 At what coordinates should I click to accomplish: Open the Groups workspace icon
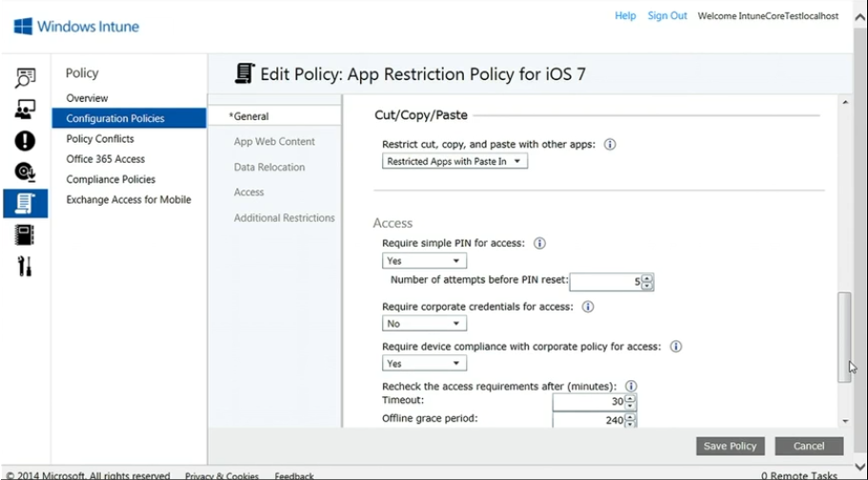point(26,110)
